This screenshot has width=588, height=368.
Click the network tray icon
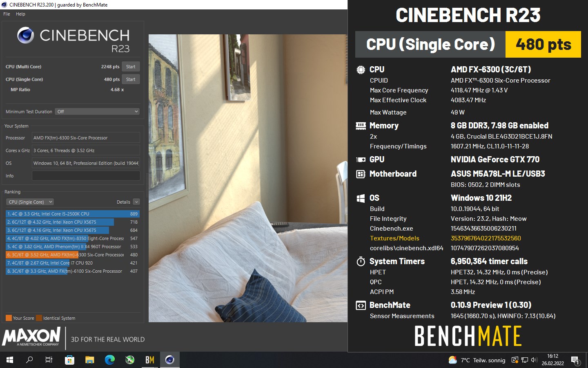(525, 360)
